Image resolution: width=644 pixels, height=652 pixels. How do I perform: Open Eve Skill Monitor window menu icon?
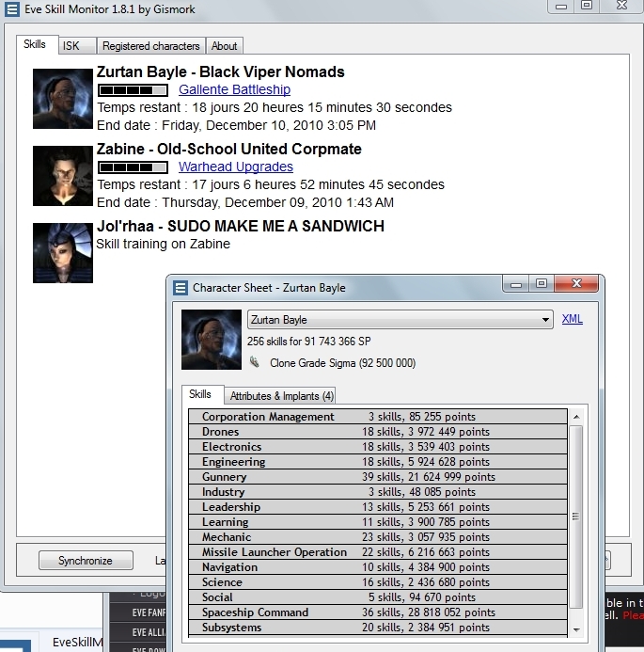pyautogui.click(x=12, y=9)
